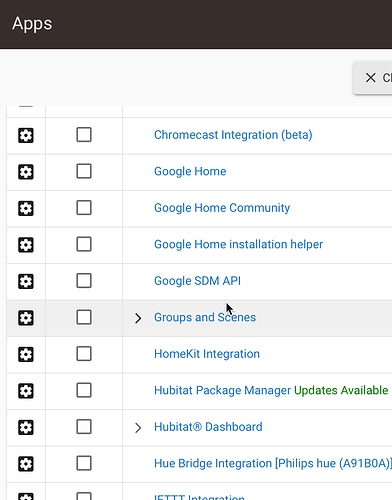Image resolution: width=392 pixels, height=500 pixels.
Task: Open the Google SDM API app
Action: coord(197,281)
